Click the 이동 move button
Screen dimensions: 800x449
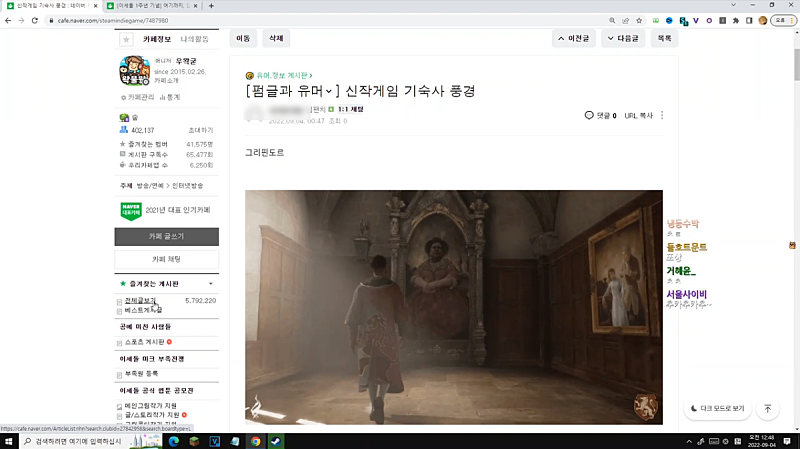pyautogui.click(x=243, y=38)
